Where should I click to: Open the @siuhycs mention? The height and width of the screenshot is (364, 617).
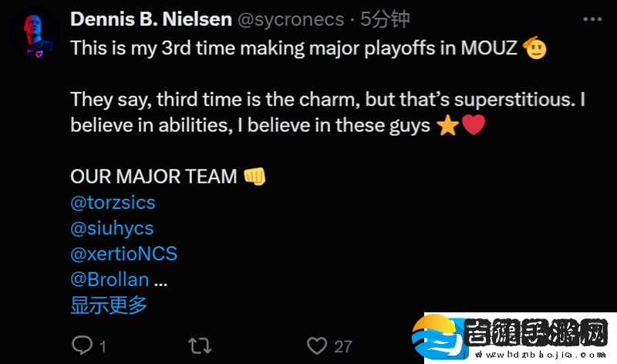pos(112,228)
